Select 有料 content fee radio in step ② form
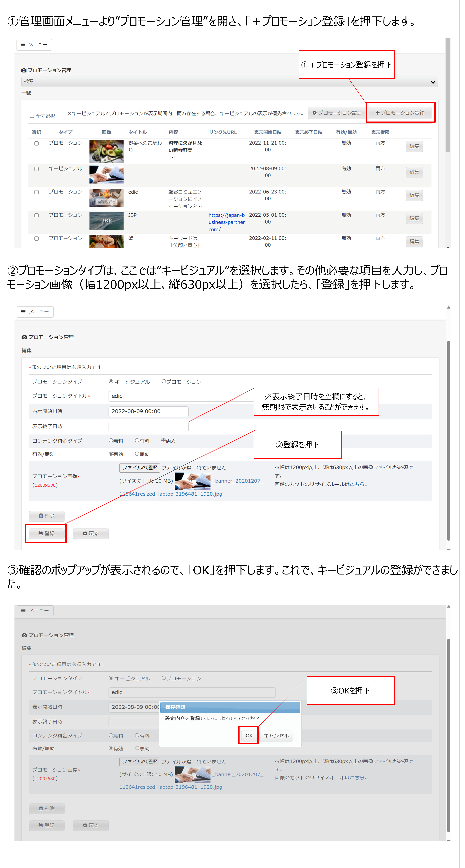465x868 pixels. (137, 440)
